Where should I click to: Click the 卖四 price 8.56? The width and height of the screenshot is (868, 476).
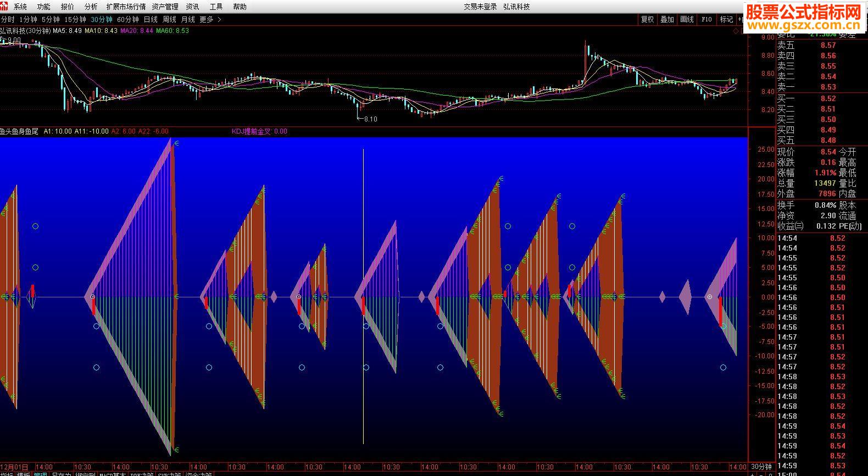(828, 56)
